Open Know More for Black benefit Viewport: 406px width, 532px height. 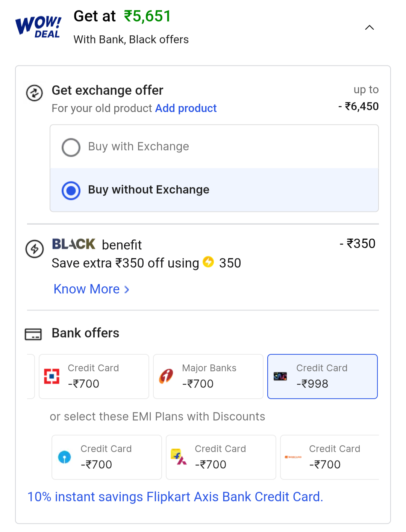(x=91, y=289)
